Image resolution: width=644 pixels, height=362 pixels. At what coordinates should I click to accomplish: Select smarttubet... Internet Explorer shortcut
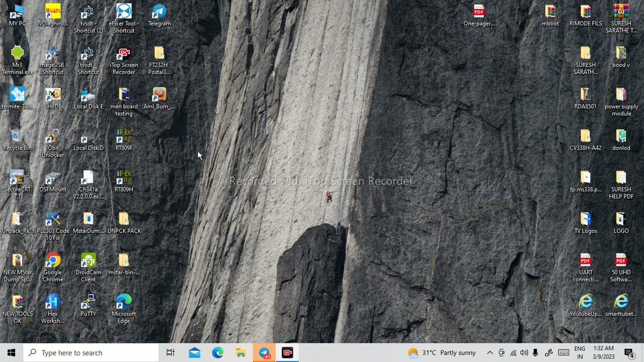tap(621, 306)
